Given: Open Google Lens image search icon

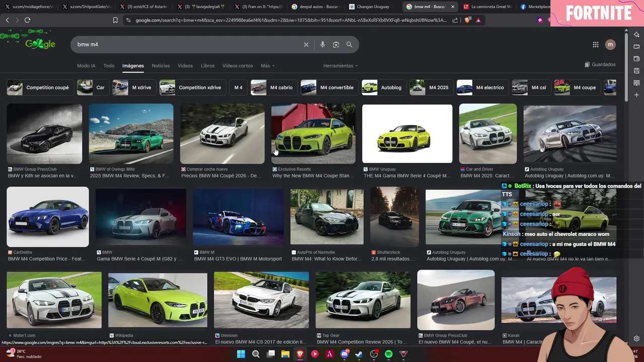Looking at the screenshot, I should coord(336,45).
